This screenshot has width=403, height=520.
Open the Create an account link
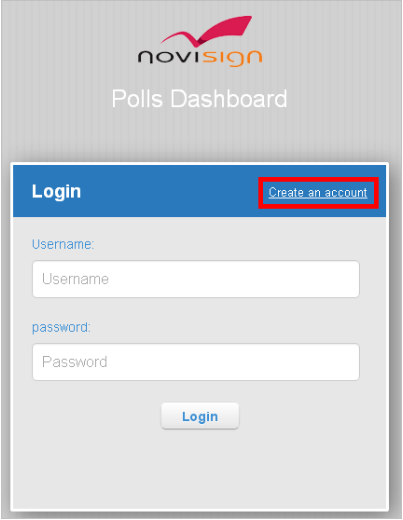[318, 192]
